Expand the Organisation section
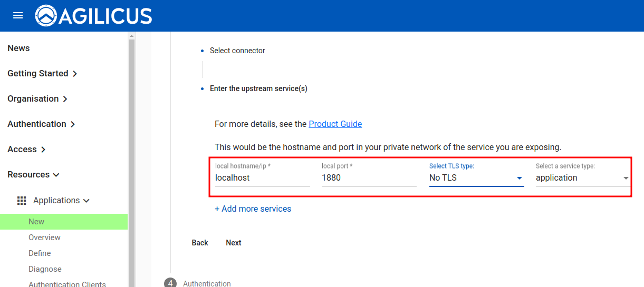This screenshot has height=287, width=644. [37, 99]
